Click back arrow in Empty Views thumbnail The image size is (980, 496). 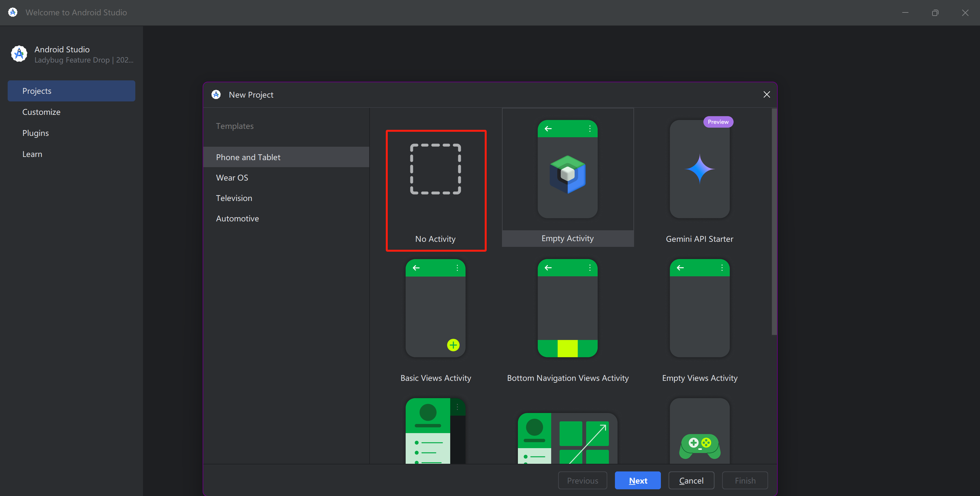(x=680, y=268)
